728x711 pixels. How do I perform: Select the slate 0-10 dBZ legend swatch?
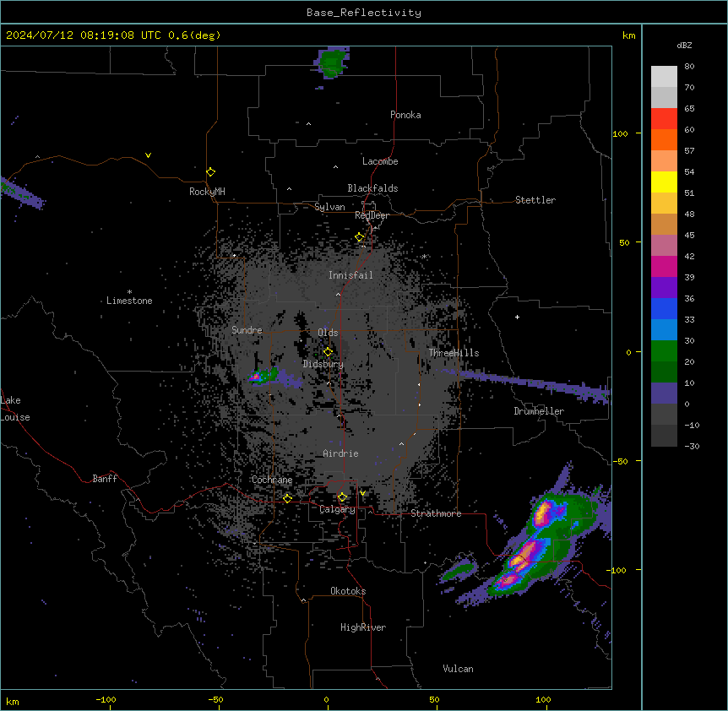click(x=664, y=393)
